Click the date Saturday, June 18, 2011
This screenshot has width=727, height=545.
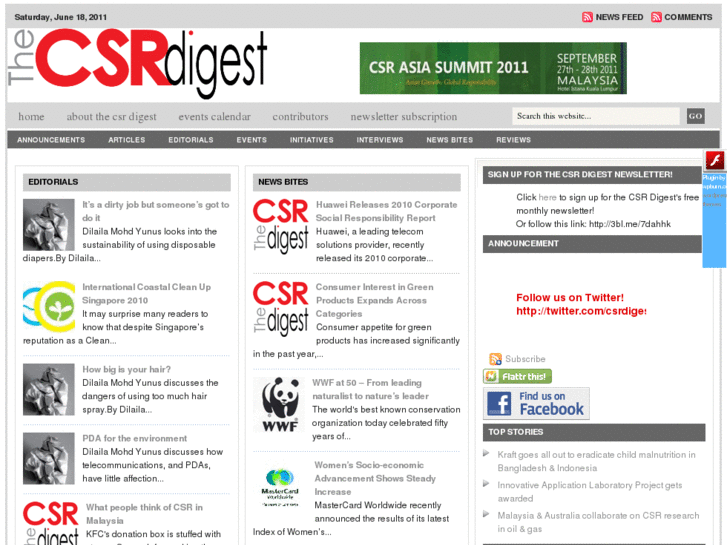pos(61,17)
